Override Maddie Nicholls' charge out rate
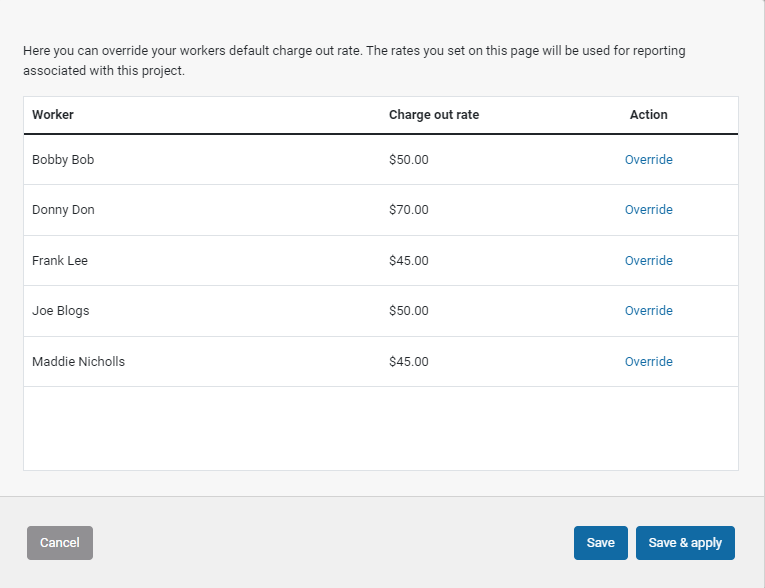The image size is (765, 588). click(648, 362)
